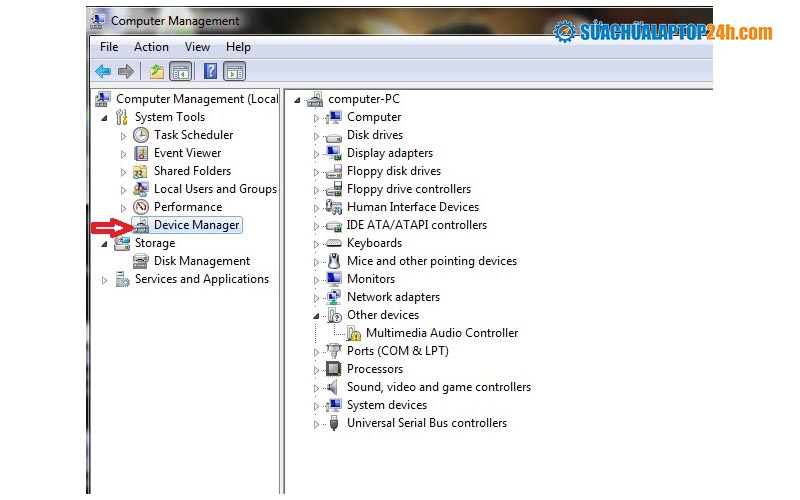Click the Up one level folder icon
This screenshot has height=500, width=800.
click(157, 71)
